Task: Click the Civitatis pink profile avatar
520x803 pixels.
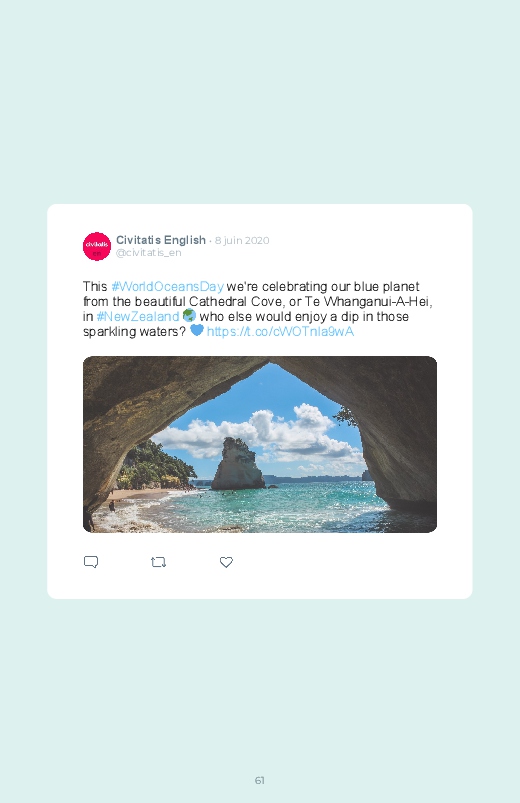Action: coord(97,246)
